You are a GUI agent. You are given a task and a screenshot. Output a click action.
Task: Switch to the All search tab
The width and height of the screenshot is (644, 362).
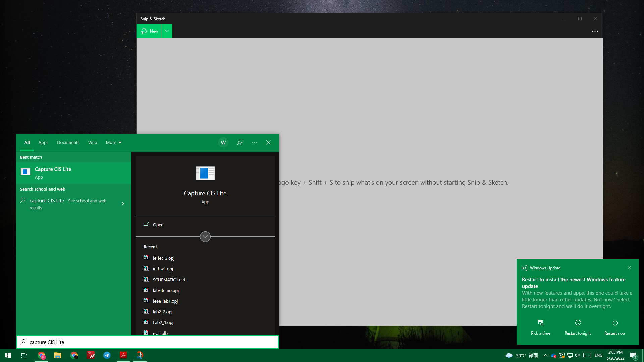(27, 142)
